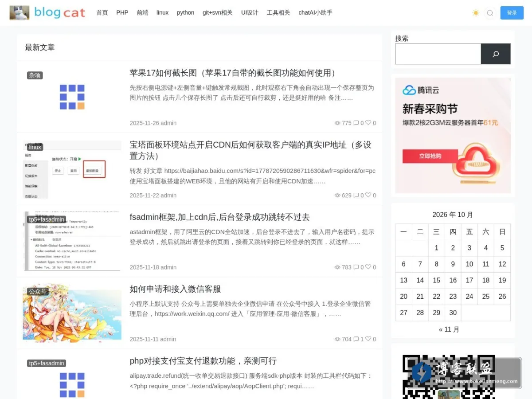Click the 杂项 category tag on the first article

35,75
